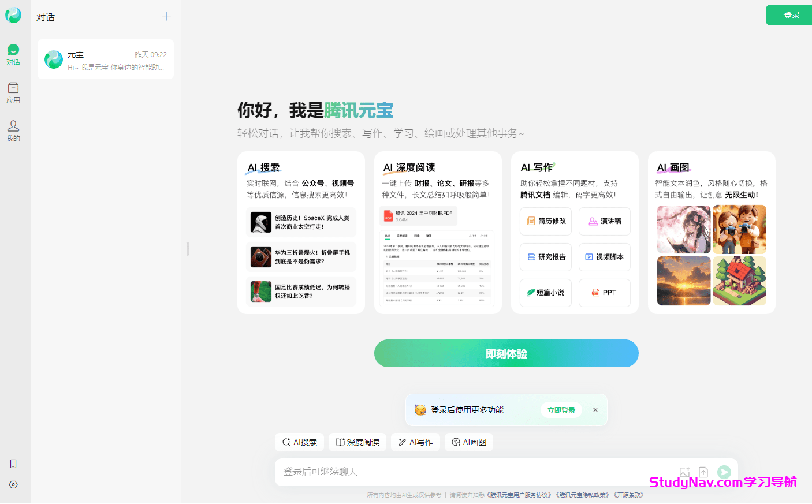The image size is (812, 504).
Task: Open the 国足比赛成绩低迷 news item
Action: tap(301, 292)
